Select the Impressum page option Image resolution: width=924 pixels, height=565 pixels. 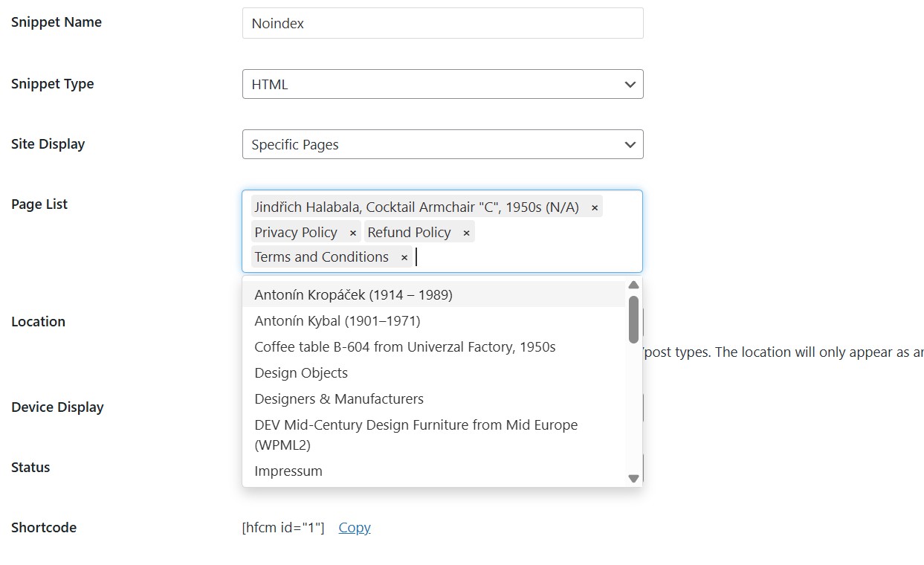[x=288, y=471]
